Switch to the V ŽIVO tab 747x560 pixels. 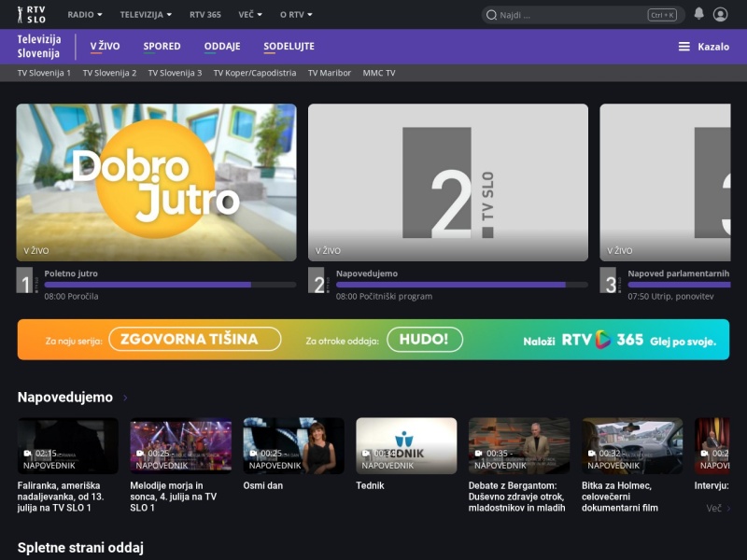(x=105, y=46)
